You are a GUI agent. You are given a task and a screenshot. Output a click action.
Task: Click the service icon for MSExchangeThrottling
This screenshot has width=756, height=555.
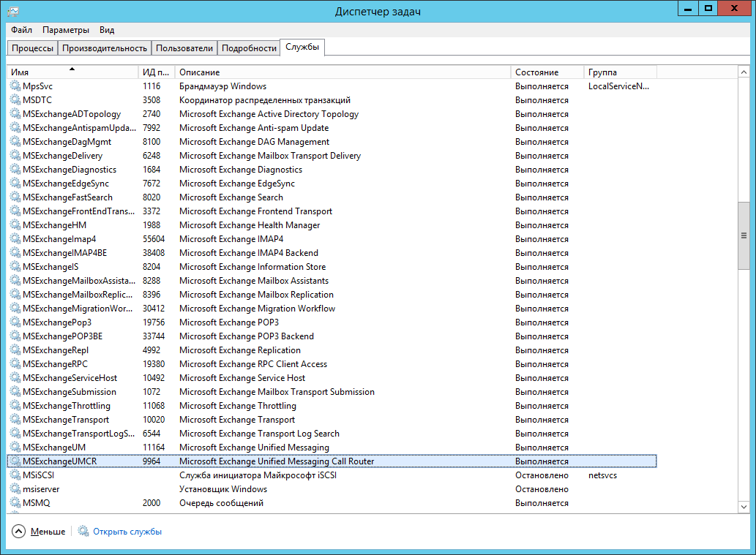15,406
